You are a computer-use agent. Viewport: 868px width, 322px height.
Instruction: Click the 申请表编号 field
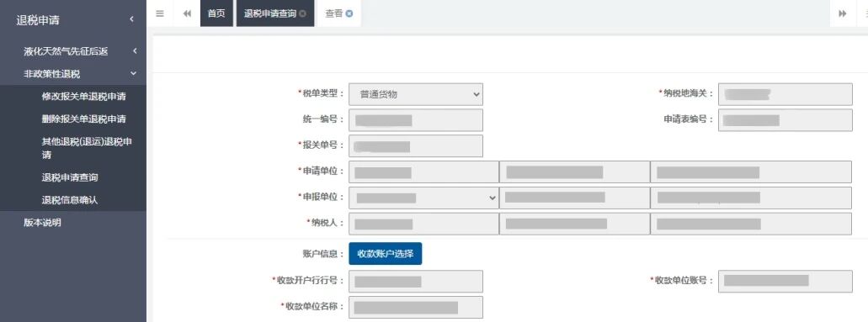pos(785,120)
